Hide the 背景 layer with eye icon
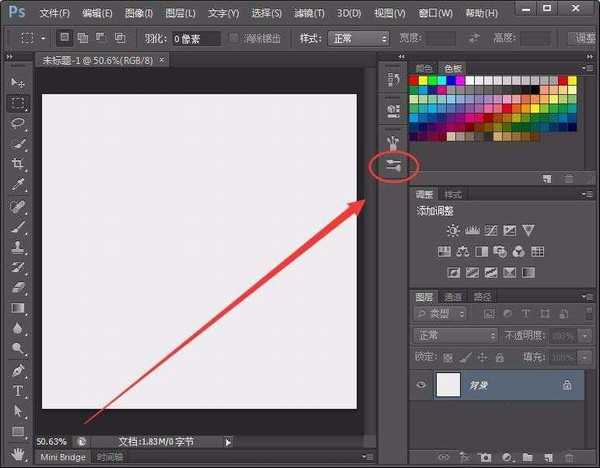Image resolution: width=600 pixels, height=468 pixels. (x=421, y=385)
